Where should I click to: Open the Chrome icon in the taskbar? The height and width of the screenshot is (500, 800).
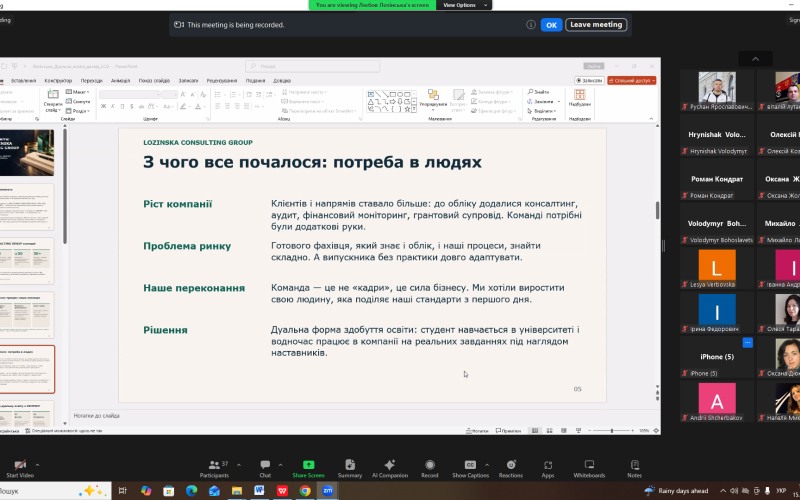pos(305,491)
